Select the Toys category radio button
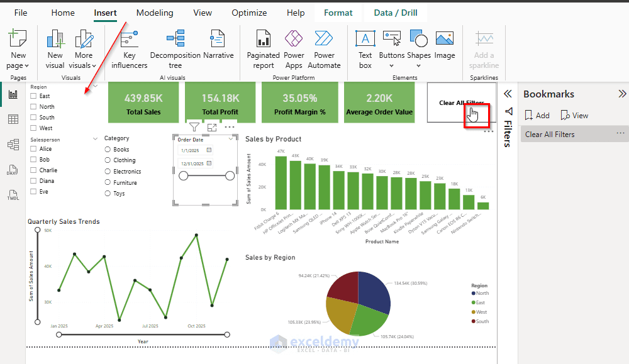The height and width of the screenshot is (364, 629). (x=108, y=194)
